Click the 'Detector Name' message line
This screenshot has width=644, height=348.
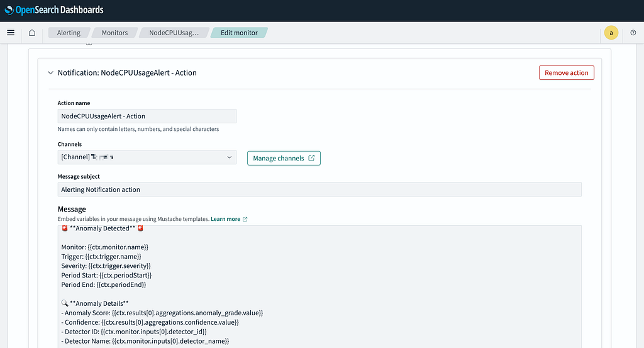click(145, 341)
